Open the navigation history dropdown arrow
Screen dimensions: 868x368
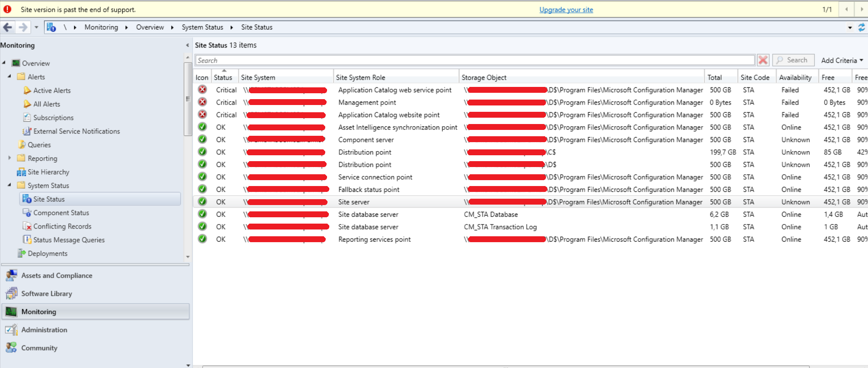point(36,28)
